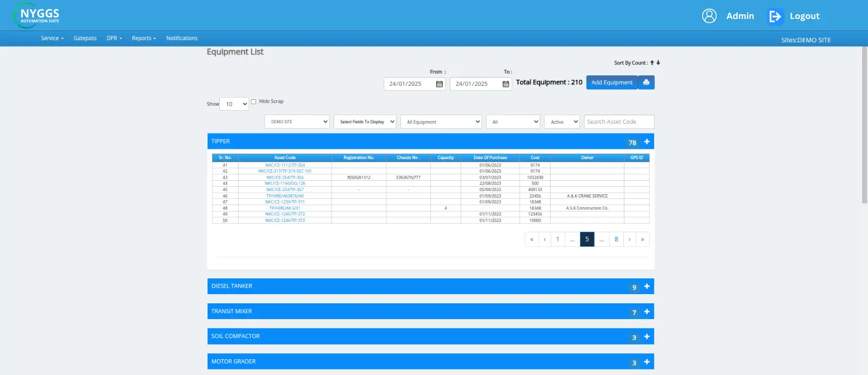Click the Add Equipment button
The image size is (868, 375).
612,82
